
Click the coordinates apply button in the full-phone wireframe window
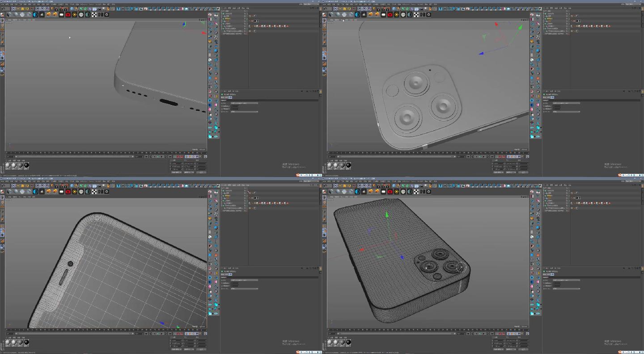pos(523,349)
